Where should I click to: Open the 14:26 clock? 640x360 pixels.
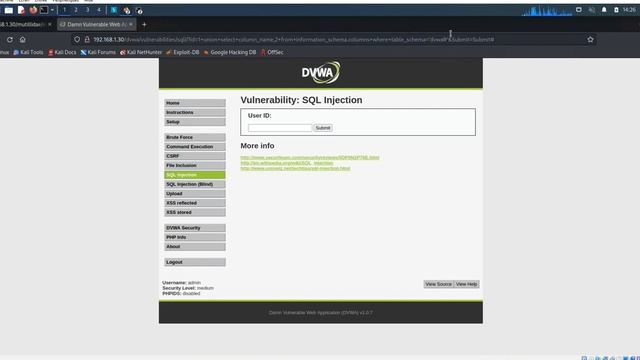pyautogui.click(x=629, y=10)
